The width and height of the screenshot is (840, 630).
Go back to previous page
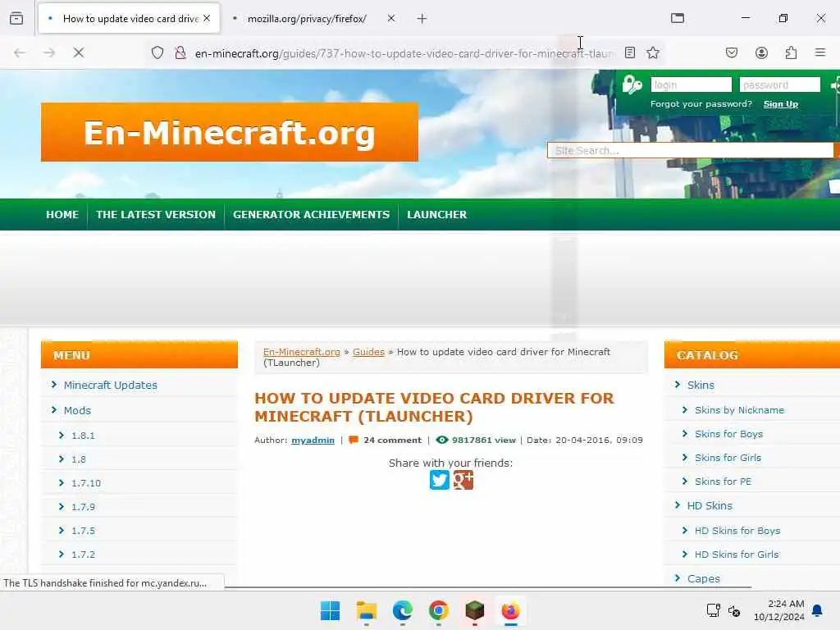click(20, 52)
